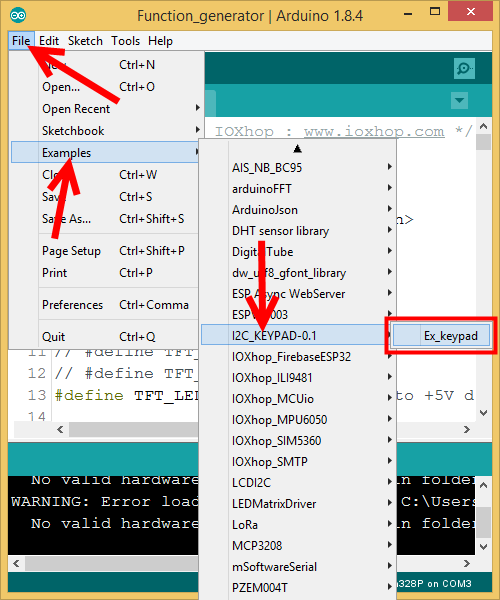Click the console horizontal scrollbar left arrow

point(16,563)
